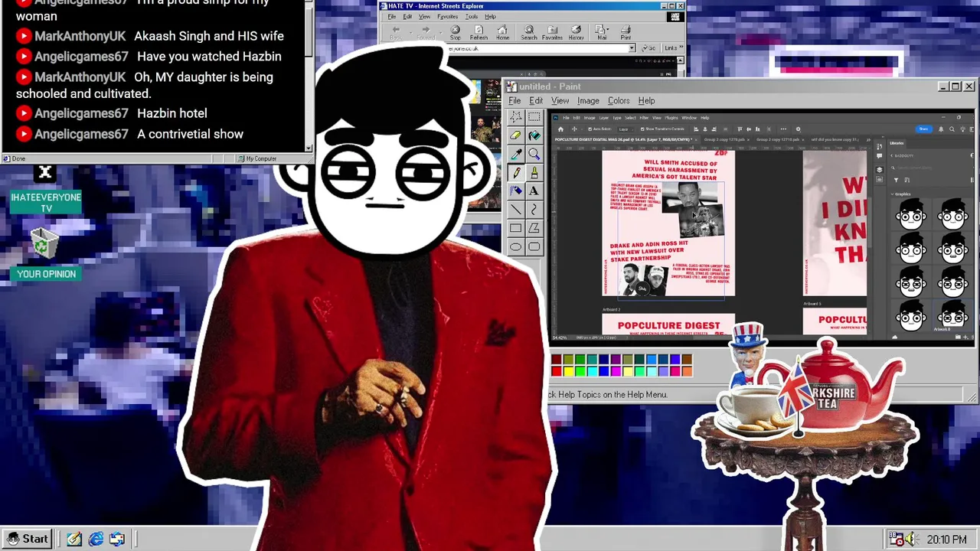Choose the Eraser tool in Paint

point(516,135)
